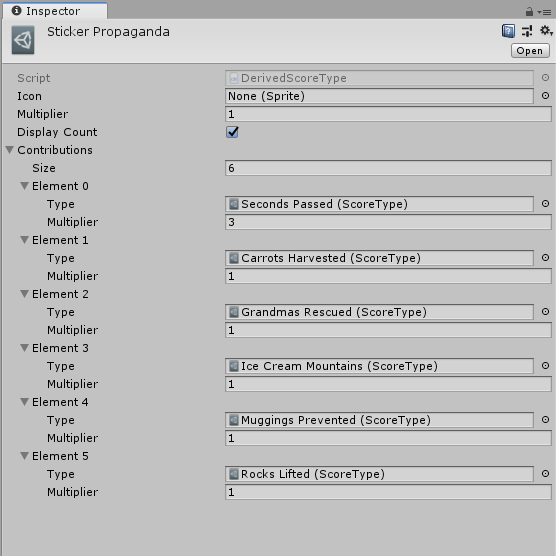The width and height of the screenshot is (556, 556).
Task: Select the Inspector tab
Action: click(55, 11)
